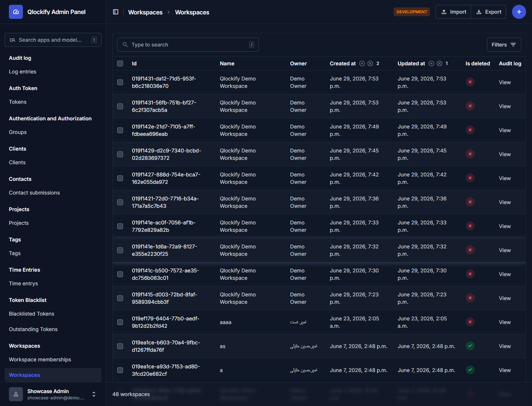Click the Is deleted red icon for 019f142e-21d7 row
The width and height of the screenshot is (532, 406).
pos(470,130)
